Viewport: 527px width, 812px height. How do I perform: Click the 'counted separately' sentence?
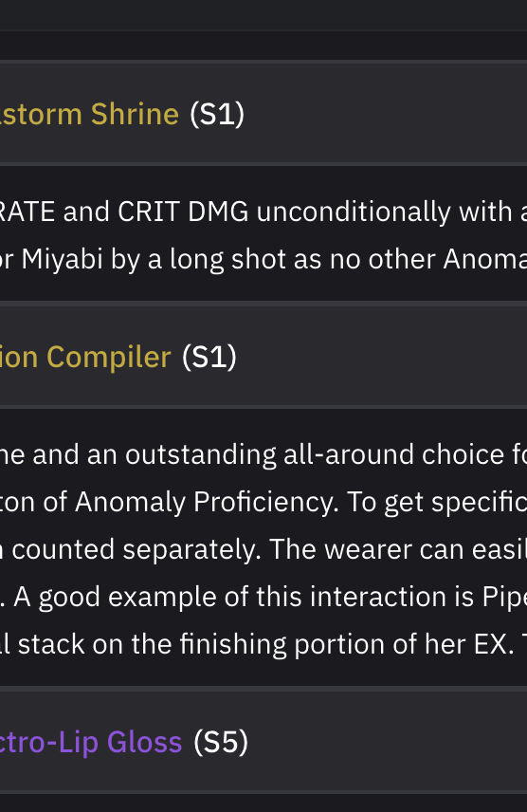point(132,549)
